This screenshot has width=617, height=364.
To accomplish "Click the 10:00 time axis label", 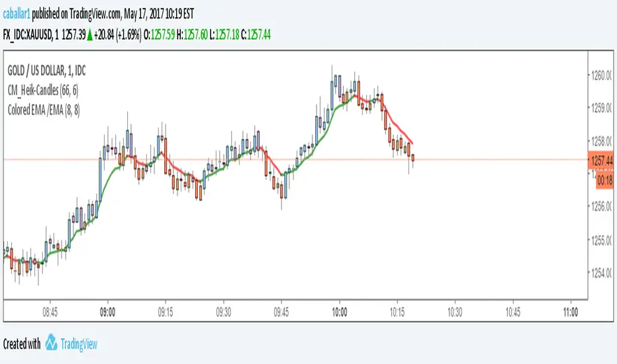I will coord(339,312).
